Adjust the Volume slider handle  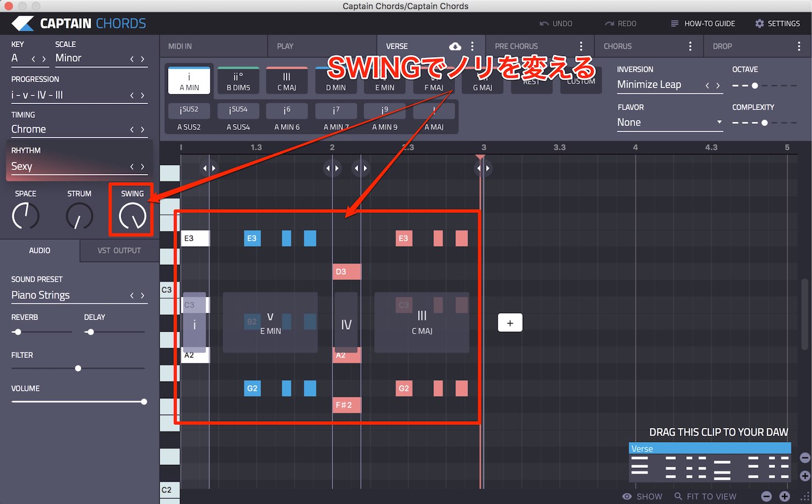[144, 402]
